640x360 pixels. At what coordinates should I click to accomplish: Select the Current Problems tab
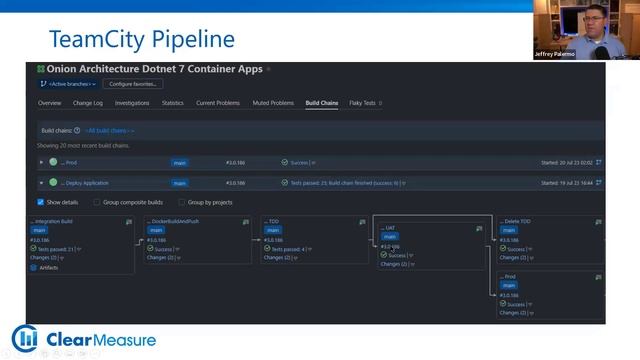tap(218, 103)
